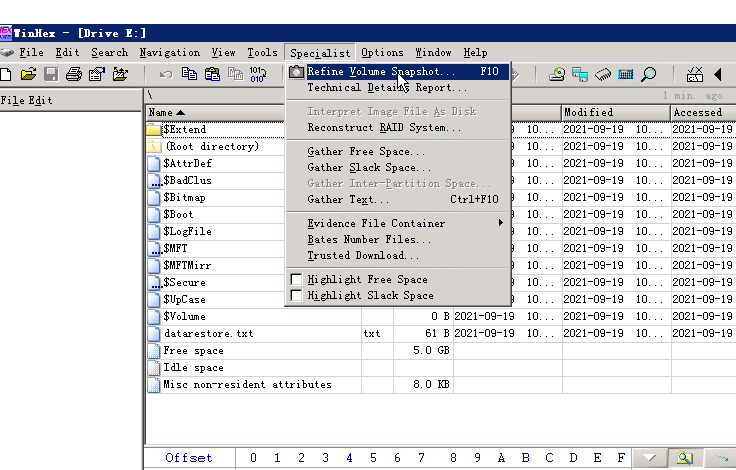Select the $Volume file row

pos(441,316)
